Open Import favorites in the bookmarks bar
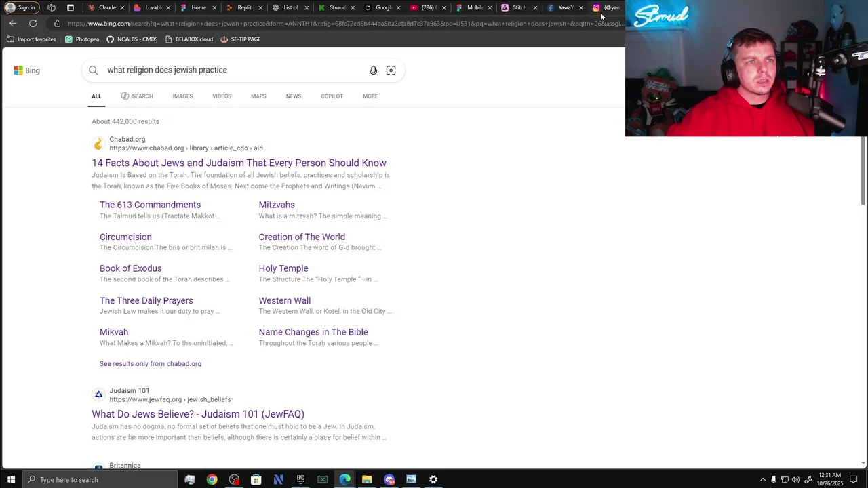This screenshot has height=488, width=868. [x=31, y=39]
